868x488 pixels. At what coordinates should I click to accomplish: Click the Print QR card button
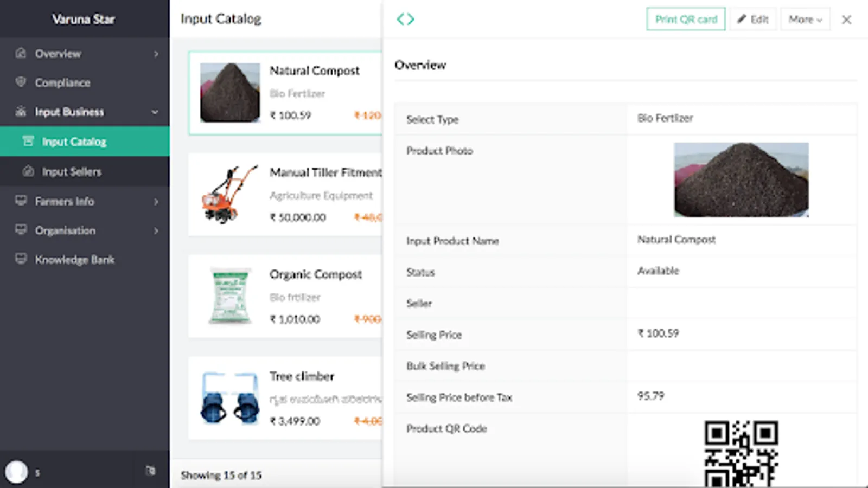click(686, 20)
